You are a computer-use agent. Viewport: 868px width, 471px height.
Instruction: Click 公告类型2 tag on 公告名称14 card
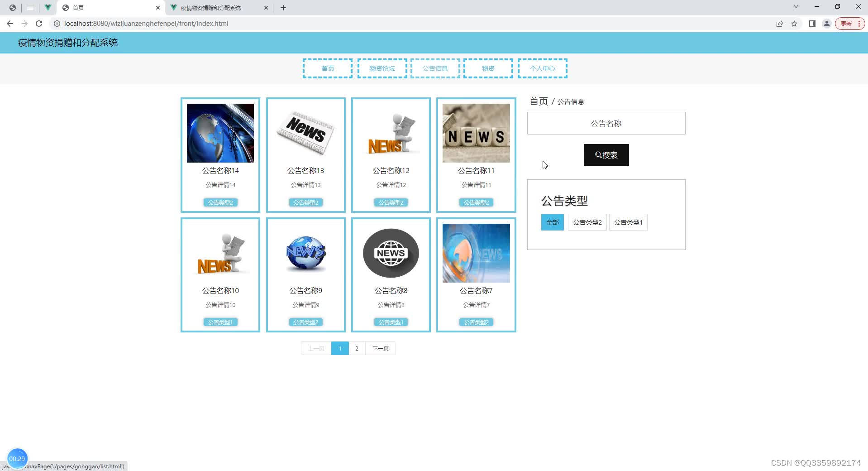(220, 202)
